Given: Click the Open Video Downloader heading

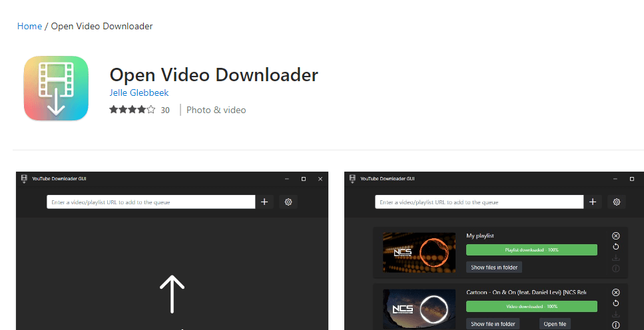Looking at the screenshot, I should (x=214, y=75).
